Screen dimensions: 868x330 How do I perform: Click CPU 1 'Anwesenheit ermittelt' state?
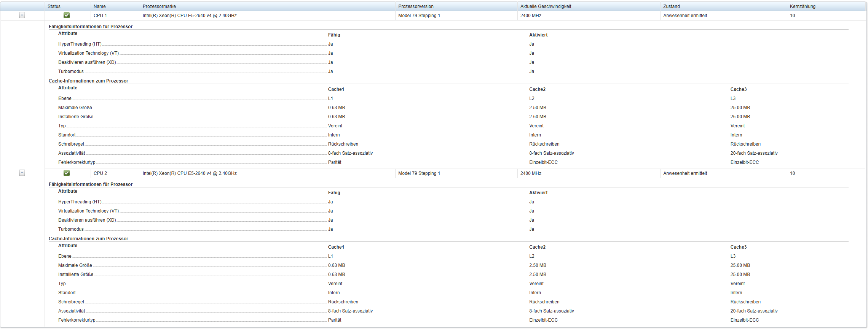[x=685, y=16]
